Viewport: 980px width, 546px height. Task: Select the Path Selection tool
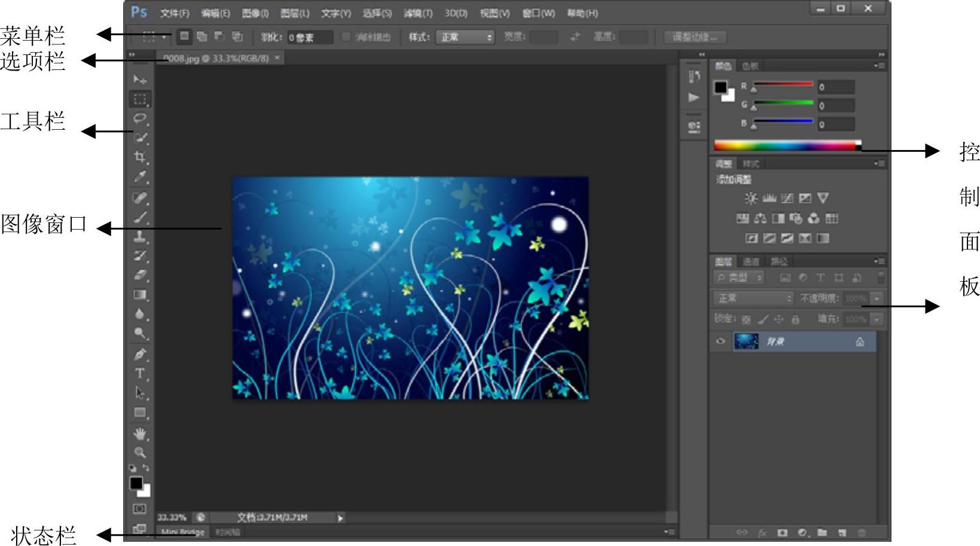coord(140,393)
